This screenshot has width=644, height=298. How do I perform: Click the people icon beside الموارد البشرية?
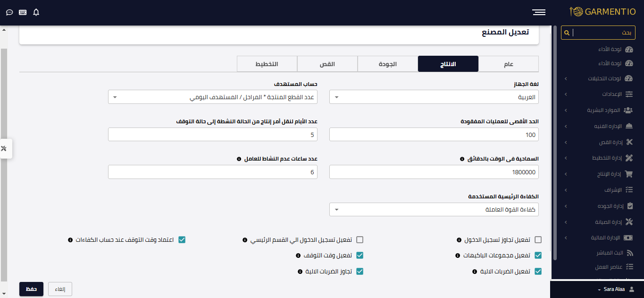tap(628, 110)
